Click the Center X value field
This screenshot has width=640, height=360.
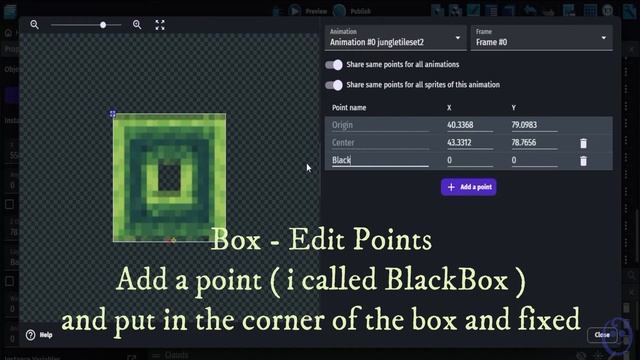point(469,143)
